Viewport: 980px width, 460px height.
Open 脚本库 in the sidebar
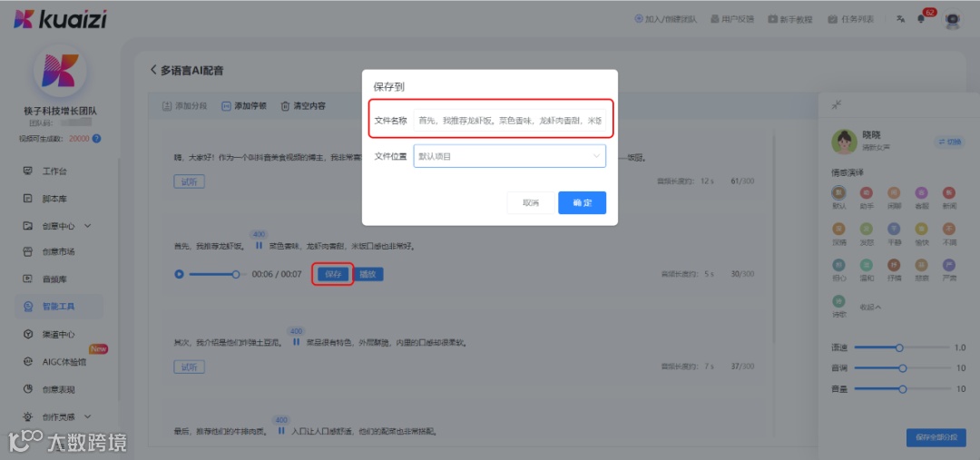coord(54,199)
